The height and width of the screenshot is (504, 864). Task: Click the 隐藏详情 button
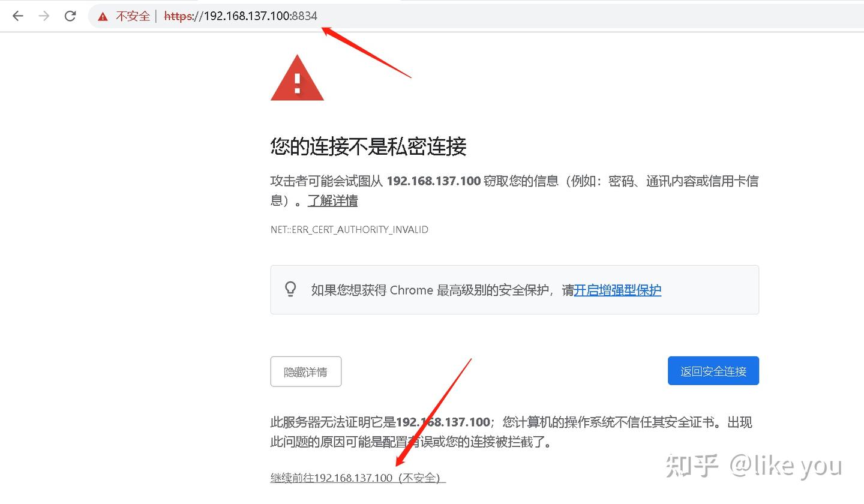(x=306, y=371)
